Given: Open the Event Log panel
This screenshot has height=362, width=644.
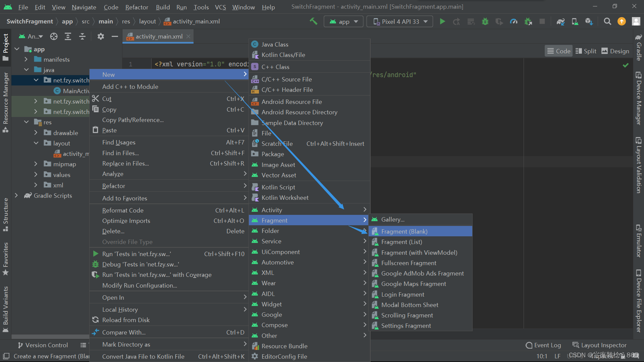Looking at the screenshot, I should (x=543, y=345).
